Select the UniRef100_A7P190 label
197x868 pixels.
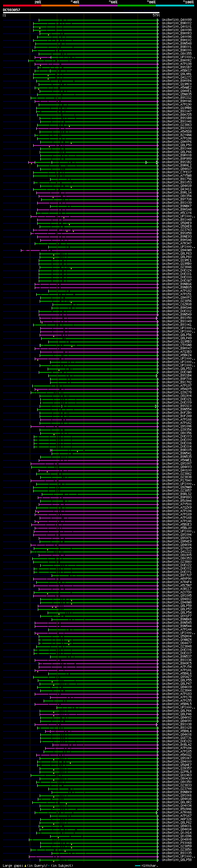click(177, 104)
